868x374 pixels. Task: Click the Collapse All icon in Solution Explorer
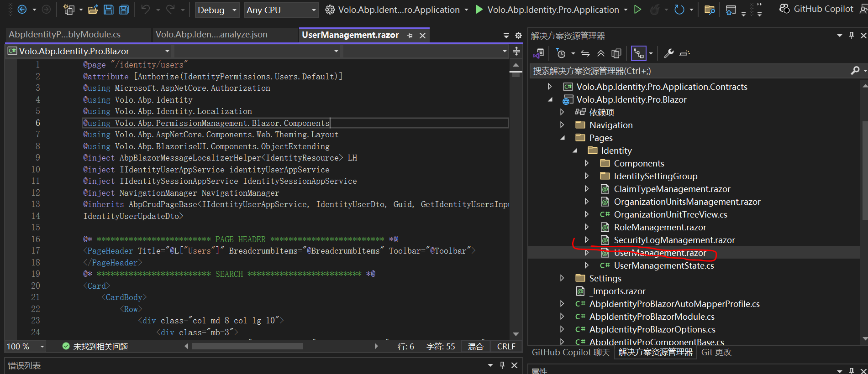(x=601, y=54)
